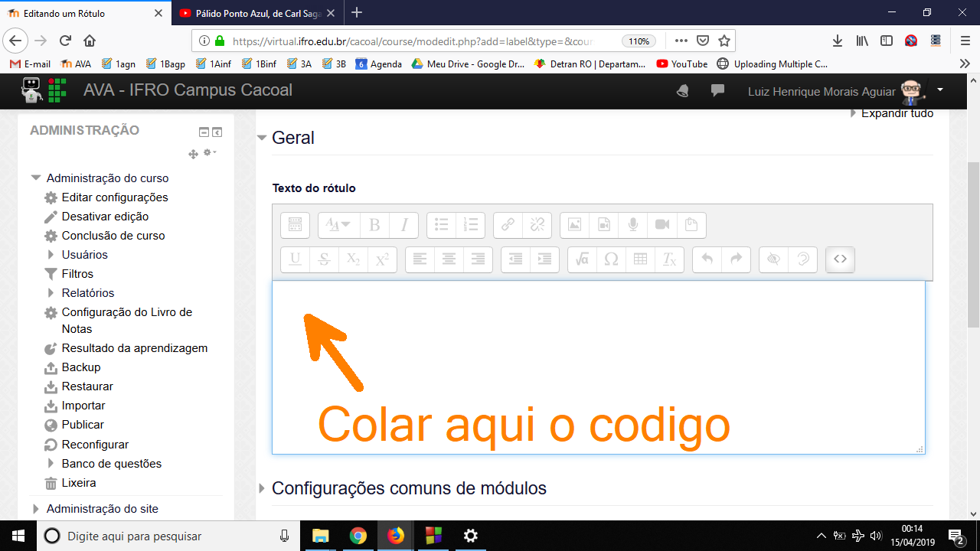The height and width of the screenshot is (551, 980).
Task: Toggle underline formatting in the editor
Action: (295, 259)
